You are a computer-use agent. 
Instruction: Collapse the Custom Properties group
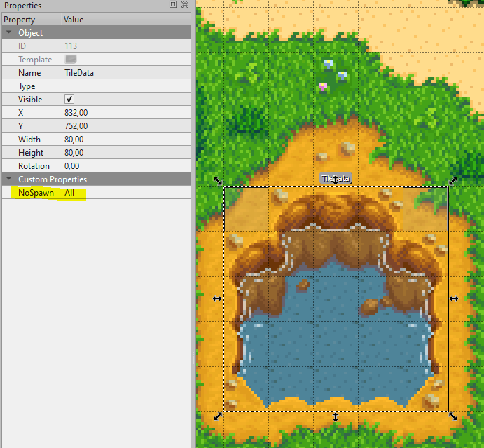(9, 179)
